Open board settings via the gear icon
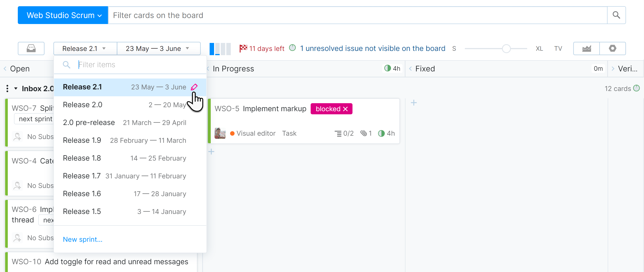 point(612,48)
